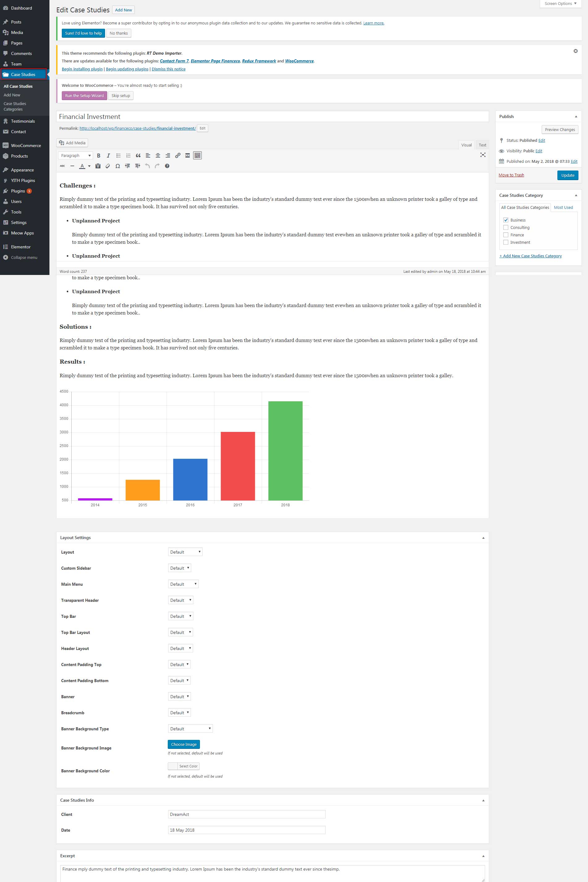Open the Main Menu dropdown

click(183, 584)
